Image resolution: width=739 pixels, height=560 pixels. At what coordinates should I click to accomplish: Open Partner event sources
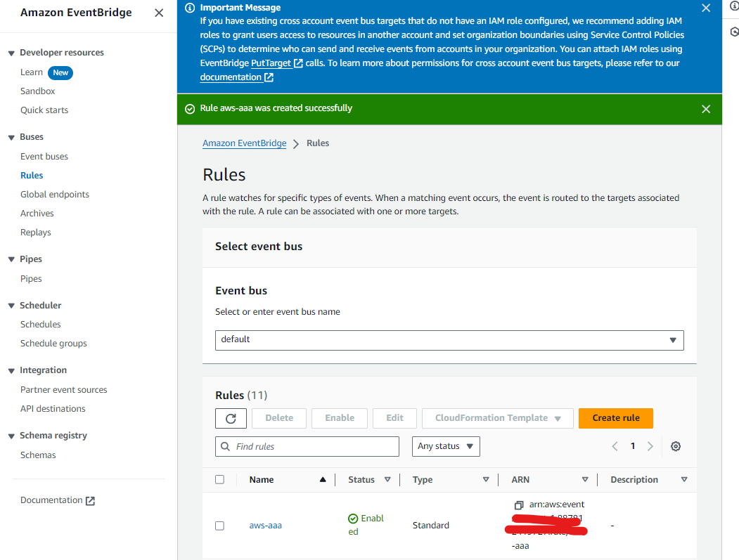(x=63, y=389)
